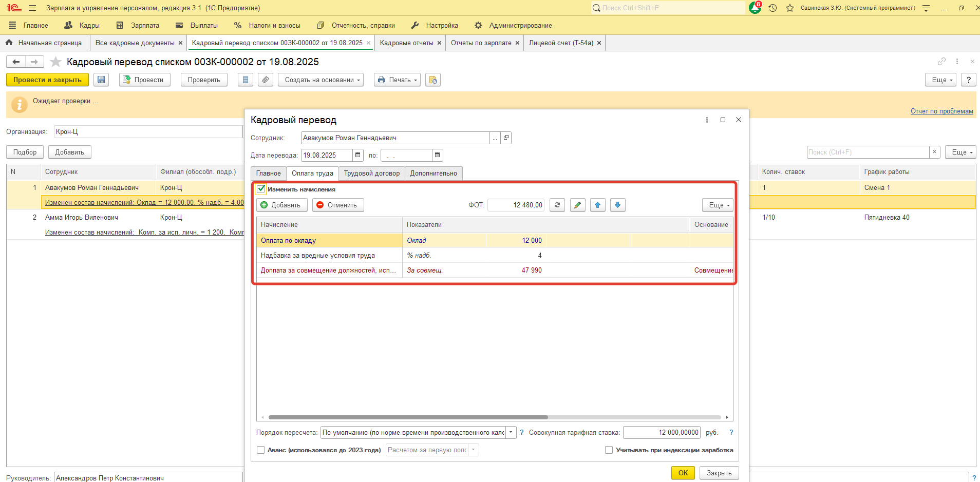Click the paperclip attached files icon
This screenshot has height=482, width=980.
[x=265, y=80]
